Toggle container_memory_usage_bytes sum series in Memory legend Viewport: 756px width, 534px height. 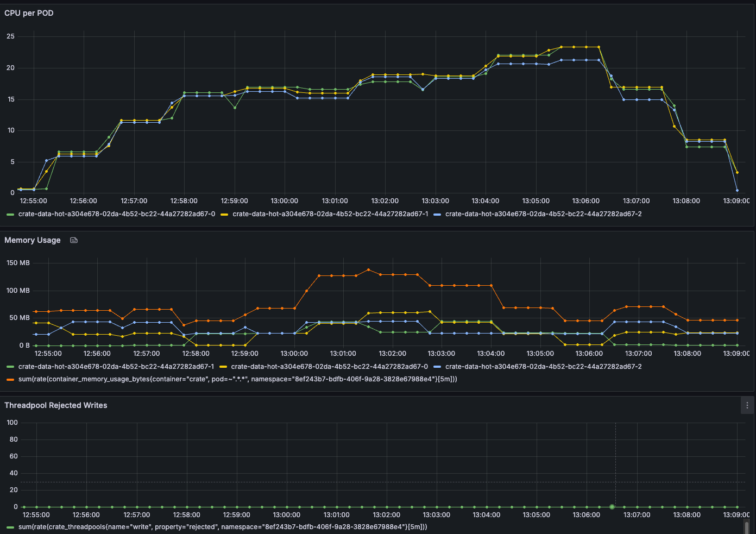coord(237,379)
